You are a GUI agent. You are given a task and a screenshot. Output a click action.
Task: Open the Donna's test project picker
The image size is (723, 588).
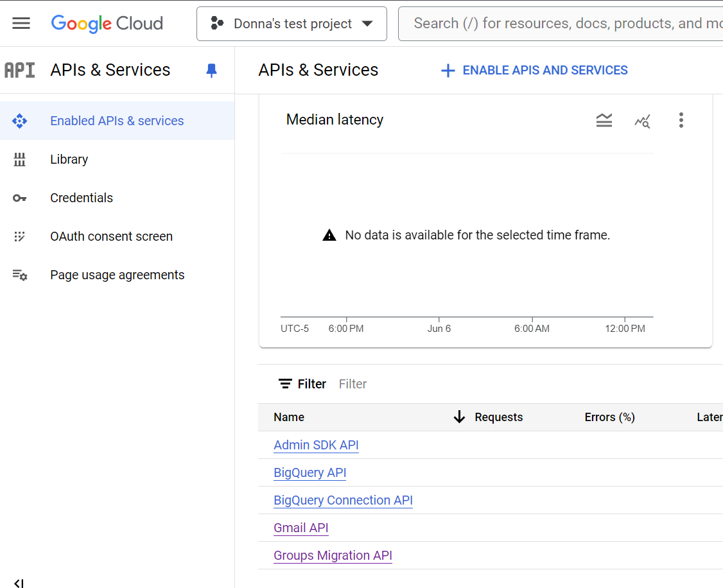point(292,23)
